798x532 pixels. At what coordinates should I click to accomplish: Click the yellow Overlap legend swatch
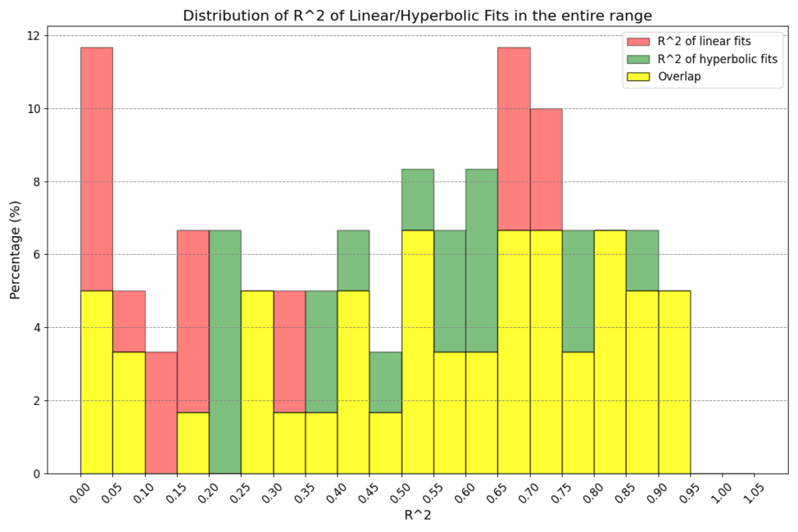pyautogui.click(x=638, y=77)
